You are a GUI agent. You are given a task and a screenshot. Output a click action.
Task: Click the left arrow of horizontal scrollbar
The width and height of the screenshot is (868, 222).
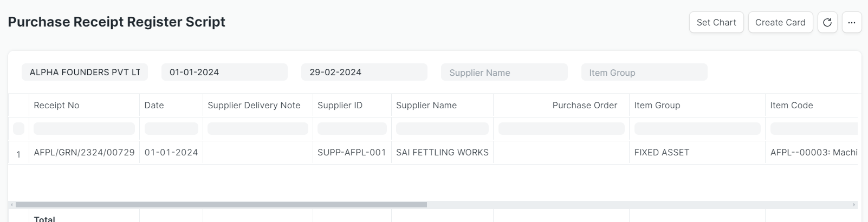11,205
